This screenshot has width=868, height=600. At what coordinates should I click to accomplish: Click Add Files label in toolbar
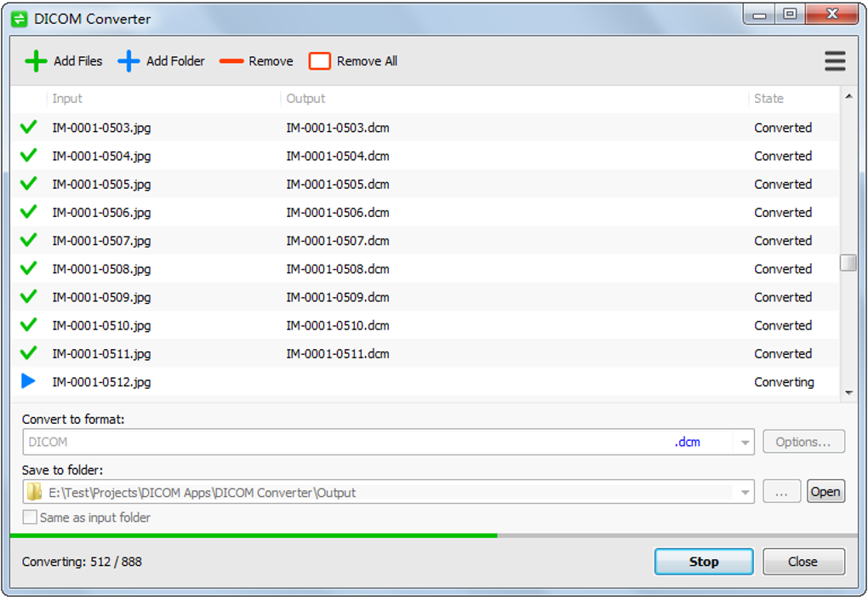pyautogui.click(x=78, y=61)
